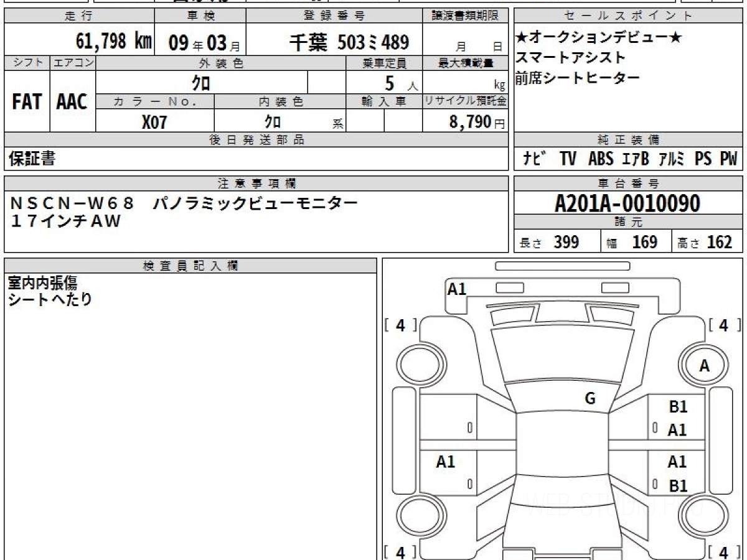Click the 保証書 later-shipped parts entry
747x560 pixels.
coord(32,159)
